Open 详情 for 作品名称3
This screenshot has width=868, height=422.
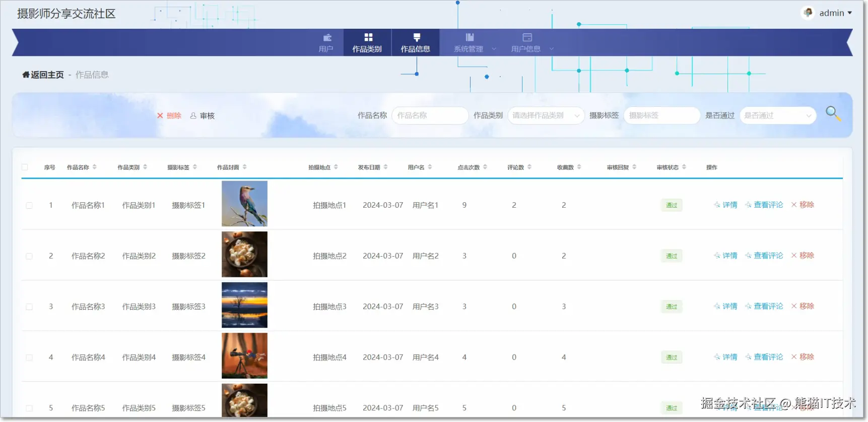725,306
